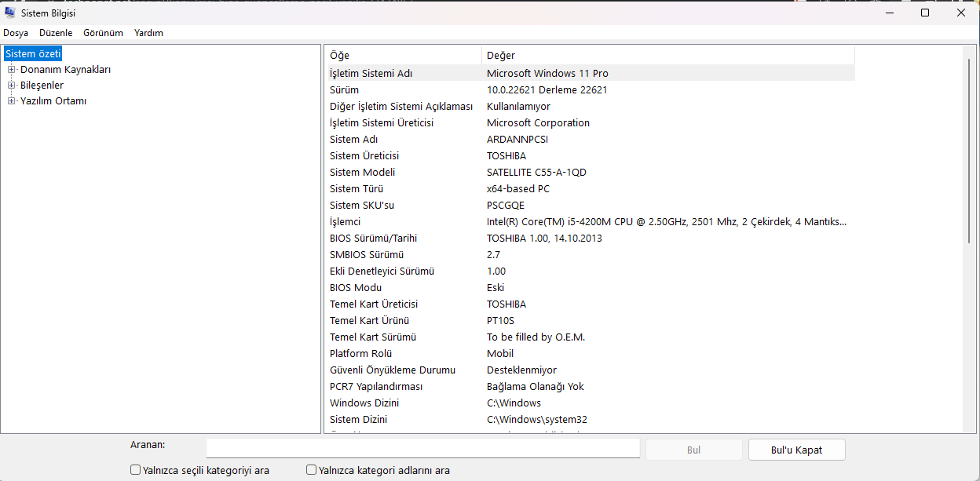The height and width of the screenshot is (481, 980).
Task: Select the İşletim Sistemi Adı row
Action: click(x=591, y=73)
